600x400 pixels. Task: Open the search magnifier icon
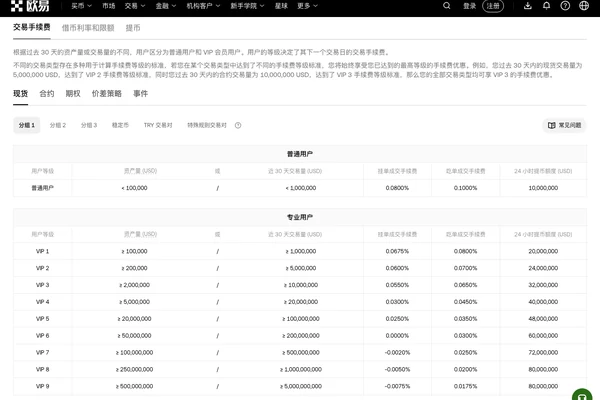pyautogui.click(x=447, y=6)
